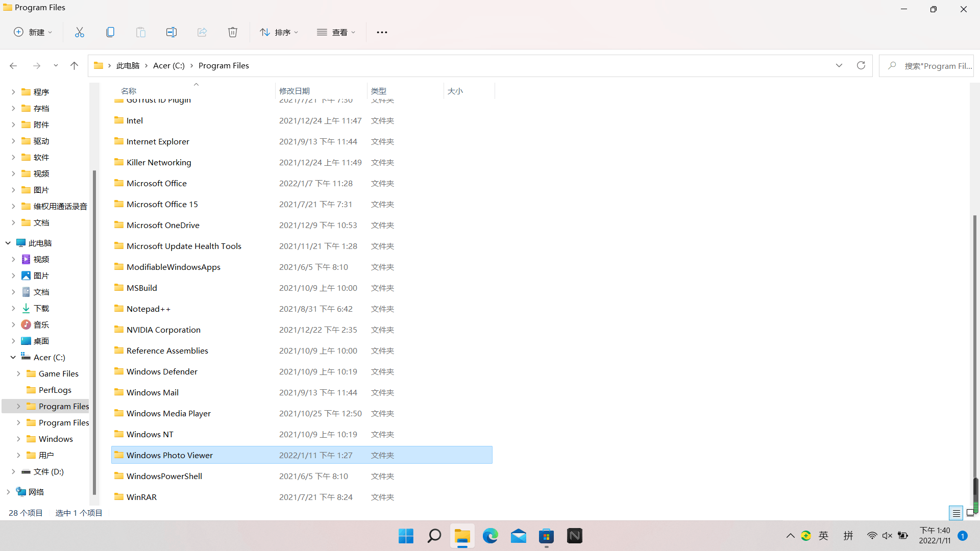Collapse the Acer (C:) tree node

[13, 357]
